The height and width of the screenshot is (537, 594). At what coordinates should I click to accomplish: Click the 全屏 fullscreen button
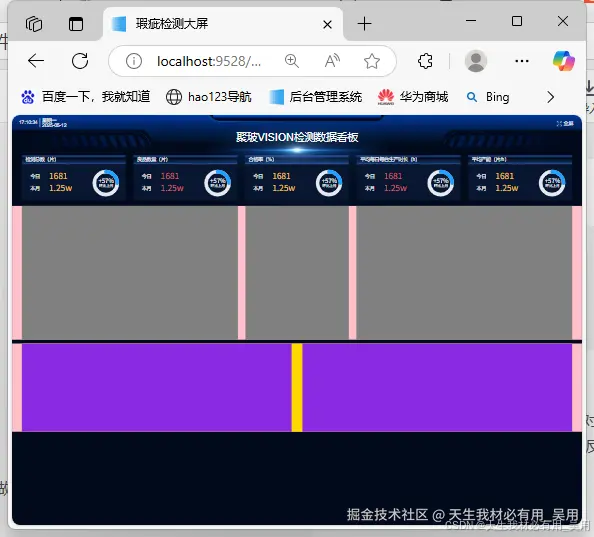[x=565, y=123]
